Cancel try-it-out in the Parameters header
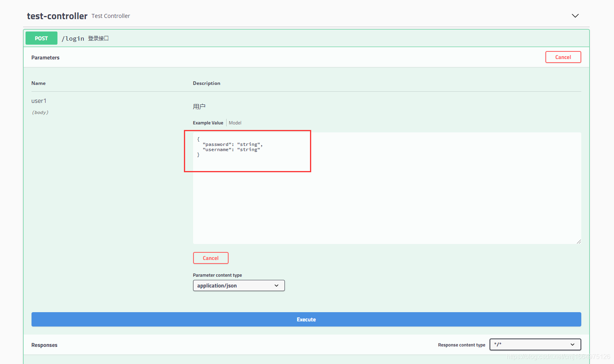Image resolution: width=614 pixels, height=364 pixels. pyautogui.click(x=563, y=57)
